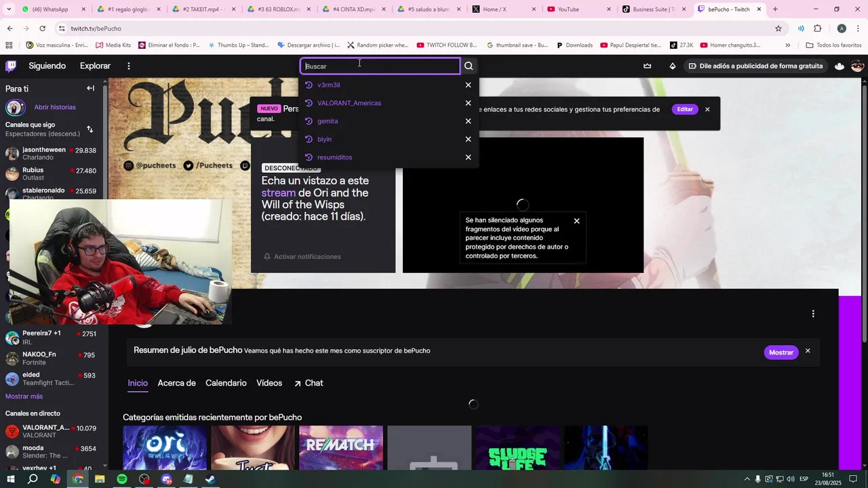Open Prime loot crown icon
Viewport: 868px width, 488px height.
point(647,66)
